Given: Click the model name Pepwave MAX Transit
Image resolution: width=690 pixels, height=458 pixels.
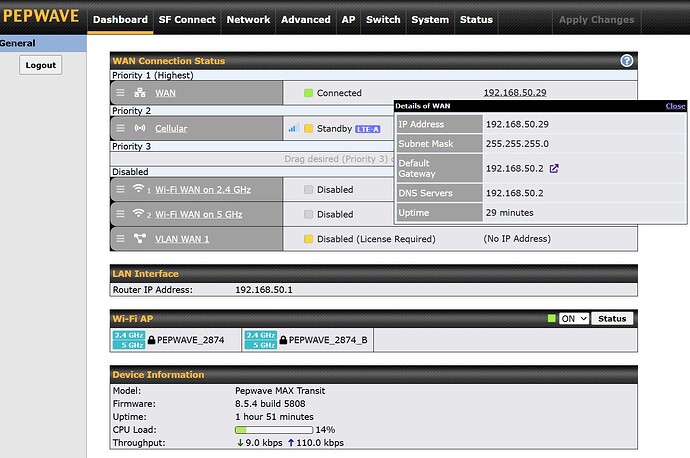Looking at the screenshot, I should click(280, 391).
